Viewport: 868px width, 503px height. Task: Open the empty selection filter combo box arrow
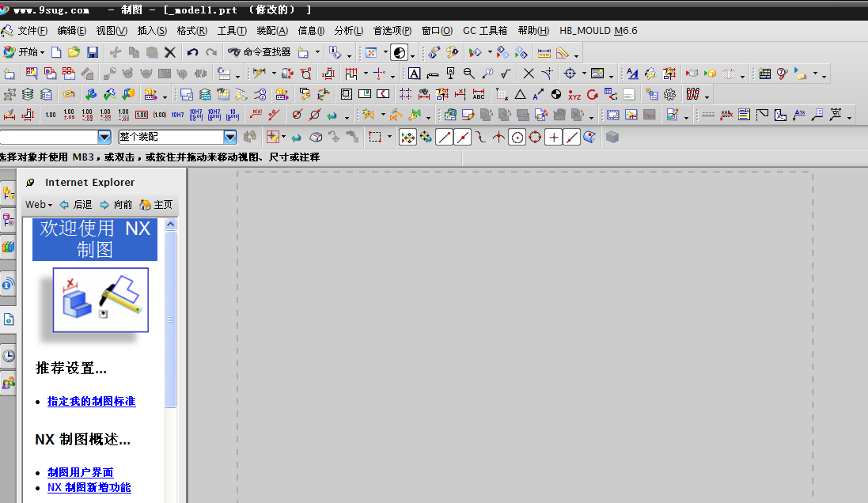point(104,137)
